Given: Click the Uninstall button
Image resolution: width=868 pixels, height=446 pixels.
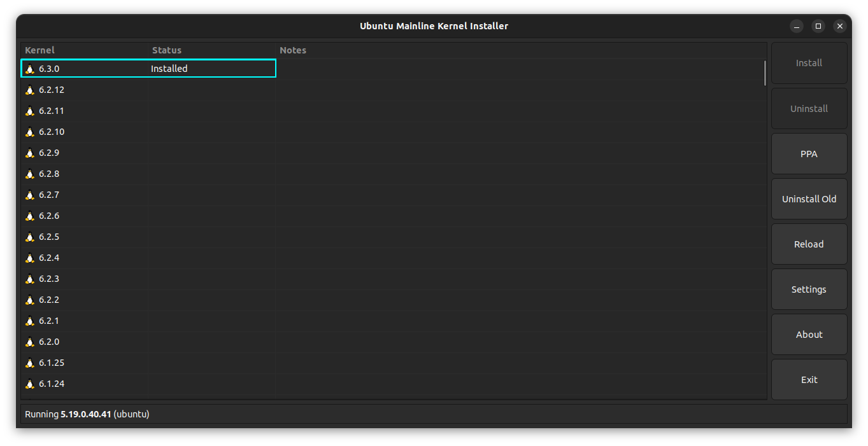Looking at the screenshot, I should [809, 108].
